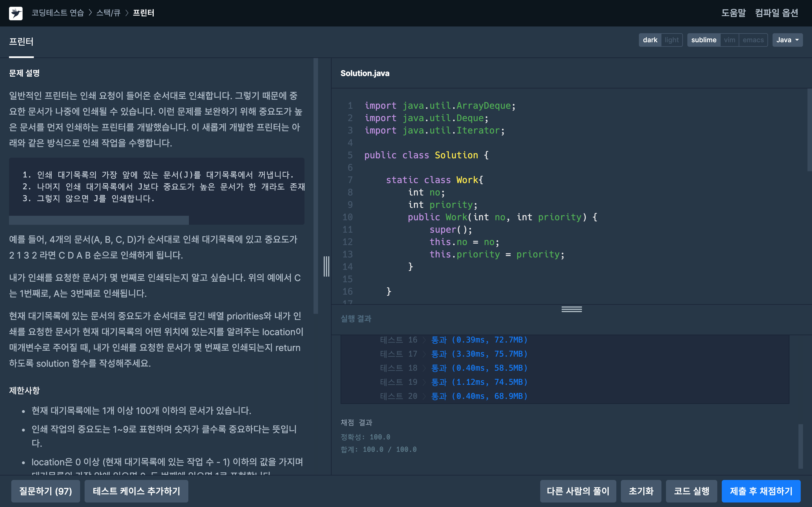
Task: Reset code with 초기화 button
Action: [x=641, y=491]
